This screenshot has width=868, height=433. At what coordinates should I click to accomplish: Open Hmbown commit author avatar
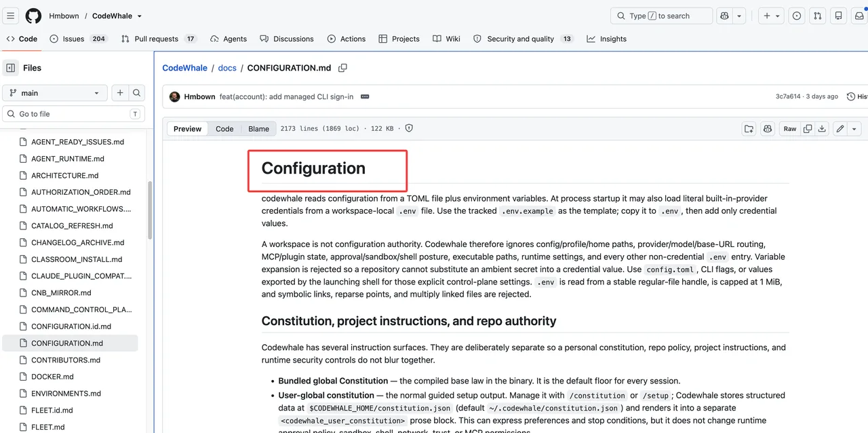click(175, 96)
